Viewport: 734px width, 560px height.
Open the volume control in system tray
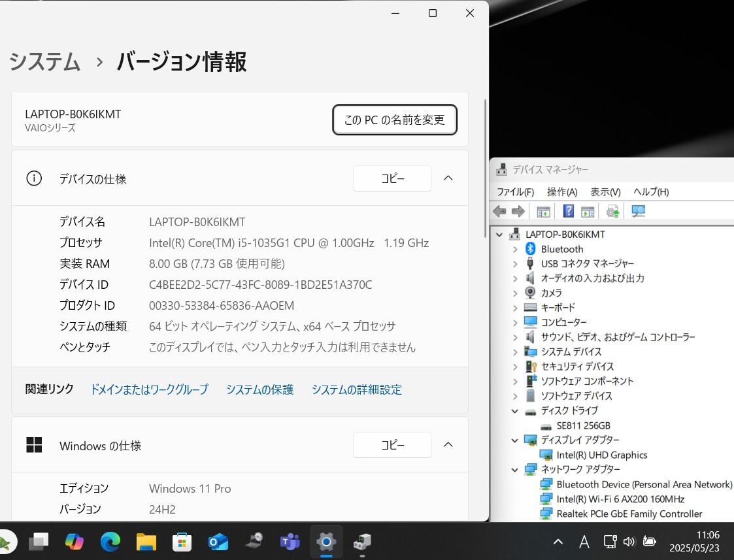[x=629, y=542]
